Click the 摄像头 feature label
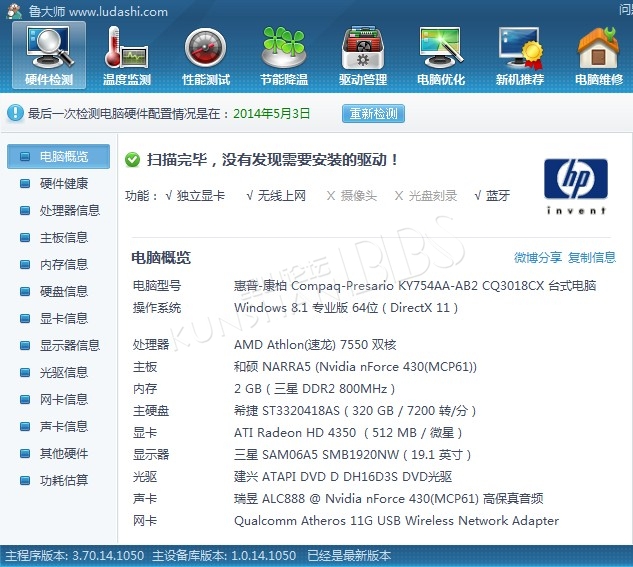 coord(358,196)
